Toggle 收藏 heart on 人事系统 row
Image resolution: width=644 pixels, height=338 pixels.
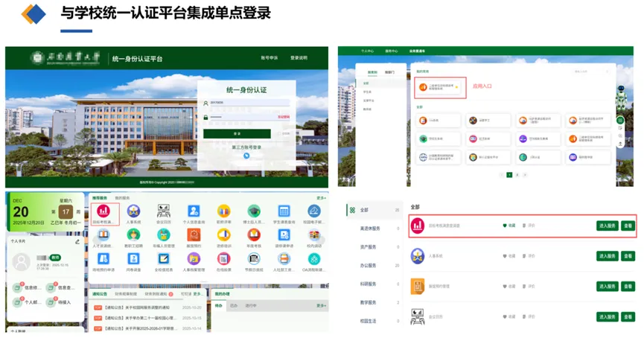[x=504, y=256]
